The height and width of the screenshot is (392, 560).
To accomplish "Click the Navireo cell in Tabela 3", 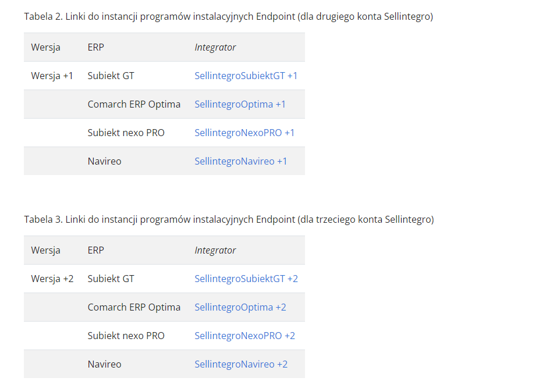I will point(105,364).
